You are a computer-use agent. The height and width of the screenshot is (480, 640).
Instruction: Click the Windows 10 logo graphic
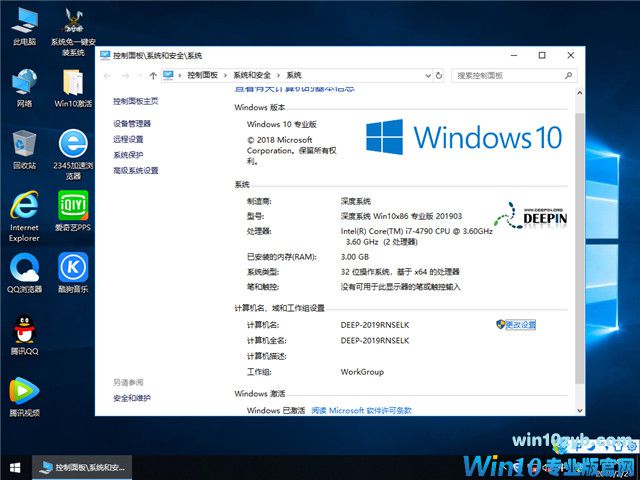click(x=464, y=137)
